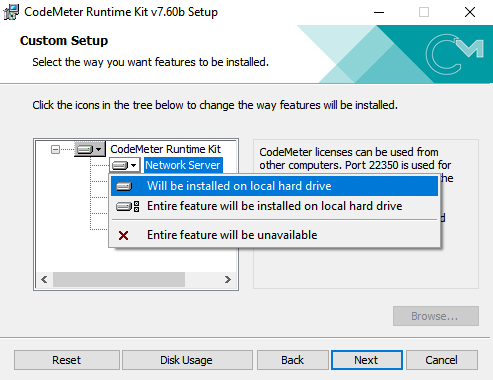The image size is (493, 380).
Task: Select the Network Server tree item
Action: click(183, 165)
